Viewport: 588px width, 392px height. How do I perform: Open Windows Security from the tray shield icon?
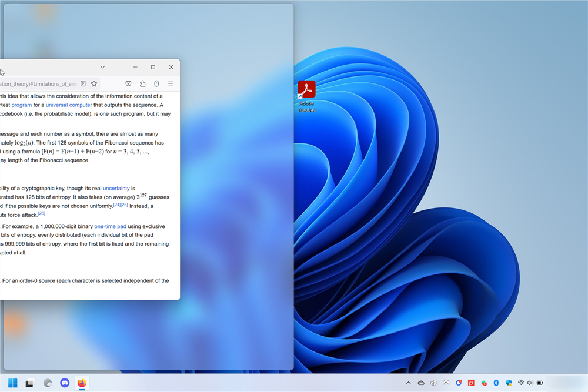tap(509, 383)
